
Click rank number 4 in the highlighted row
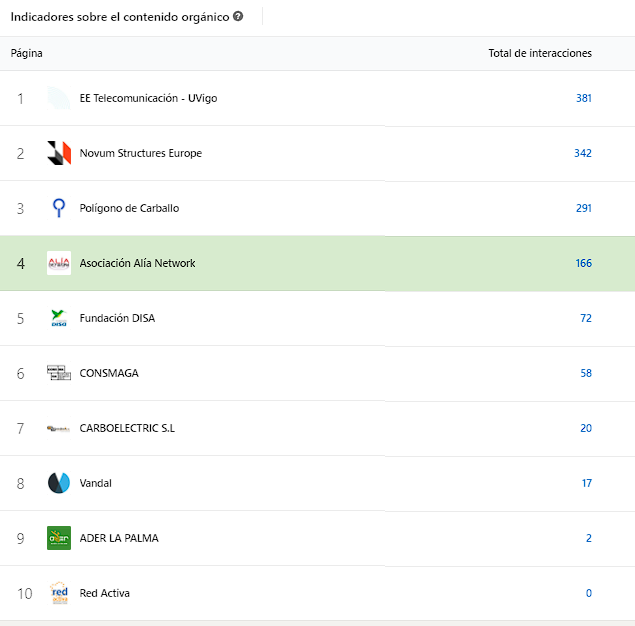pos(21,264)
